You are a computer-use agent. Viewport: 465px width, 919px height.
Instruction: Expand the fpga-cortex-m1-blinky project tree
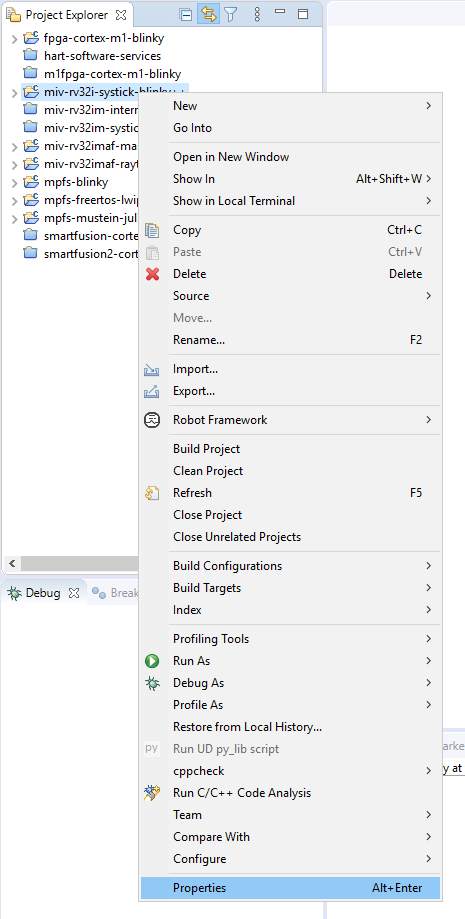14,39
